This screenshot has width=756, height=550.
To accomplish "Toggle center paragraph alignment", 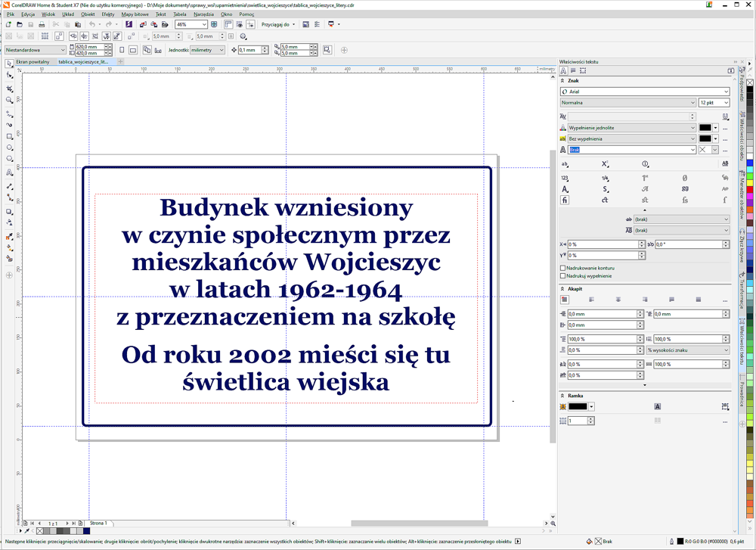I will 618,300.
